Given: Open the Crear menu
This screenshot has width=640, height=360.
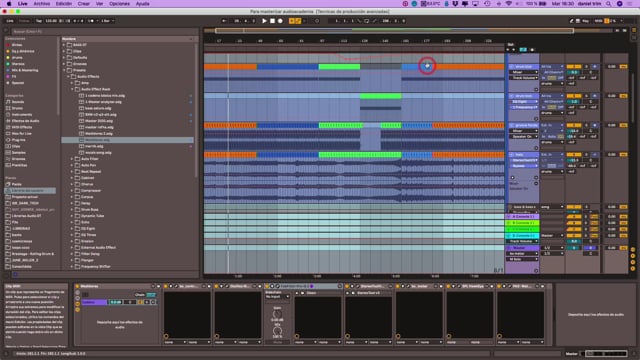Looking at the screenshot, I should 84,4.
